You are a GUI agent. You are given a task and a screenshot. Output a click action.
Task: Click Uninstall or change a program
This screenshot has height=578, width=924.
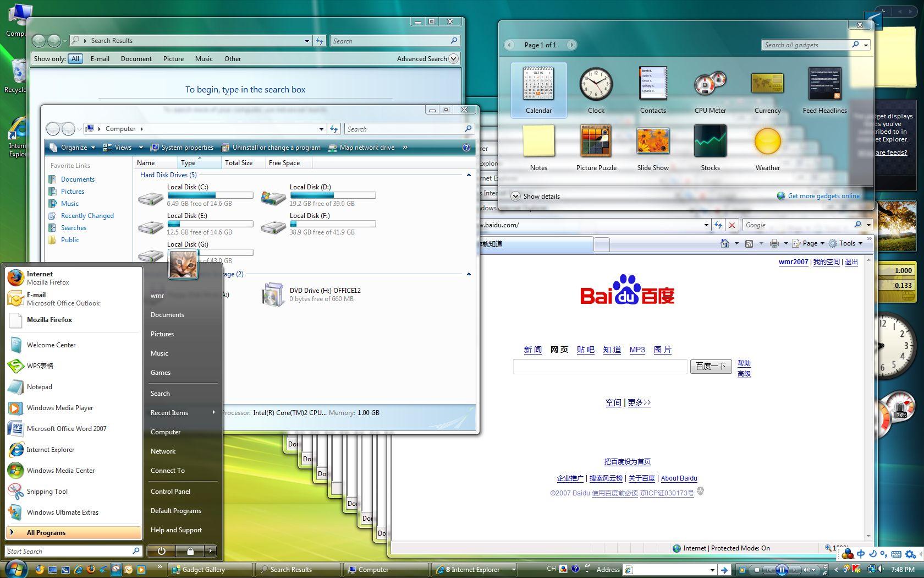tap(271, 148)
